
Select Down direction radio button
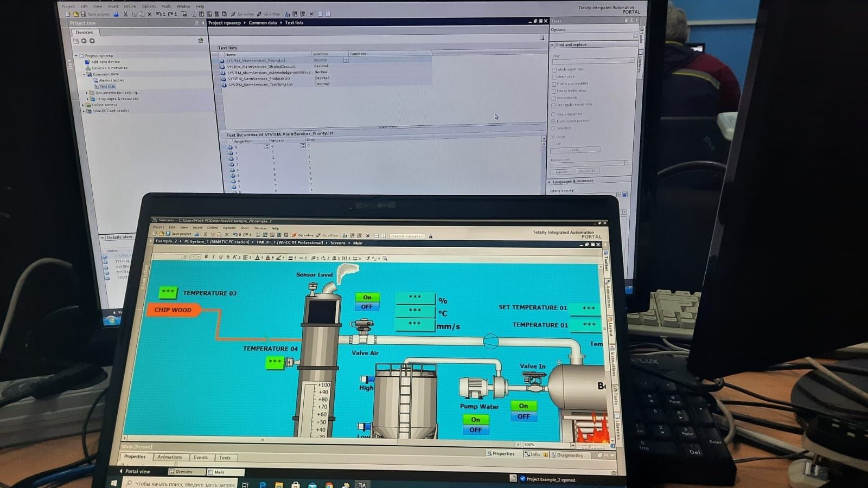553,137
